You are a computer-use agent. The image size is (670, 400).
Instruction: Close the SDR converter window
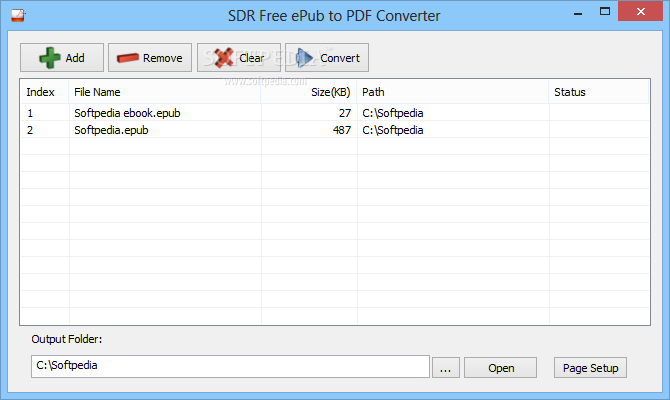(x=640, y=12)
